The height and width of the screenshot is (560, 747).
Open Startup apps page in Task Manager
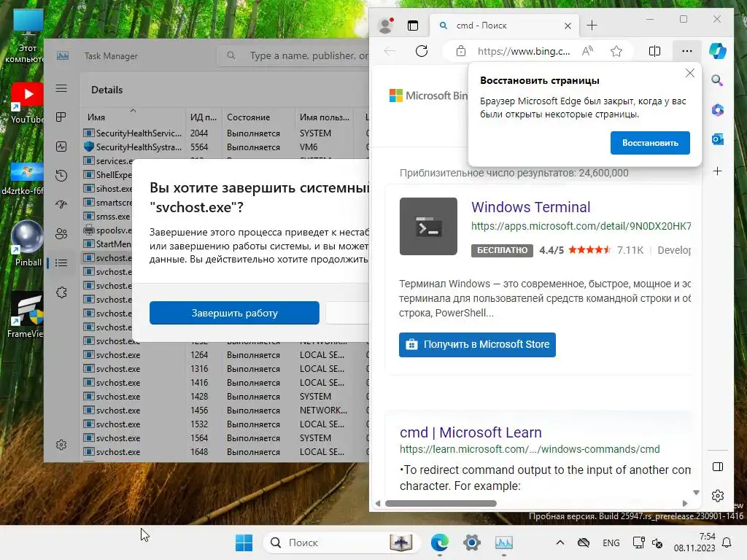coord(61,205)
